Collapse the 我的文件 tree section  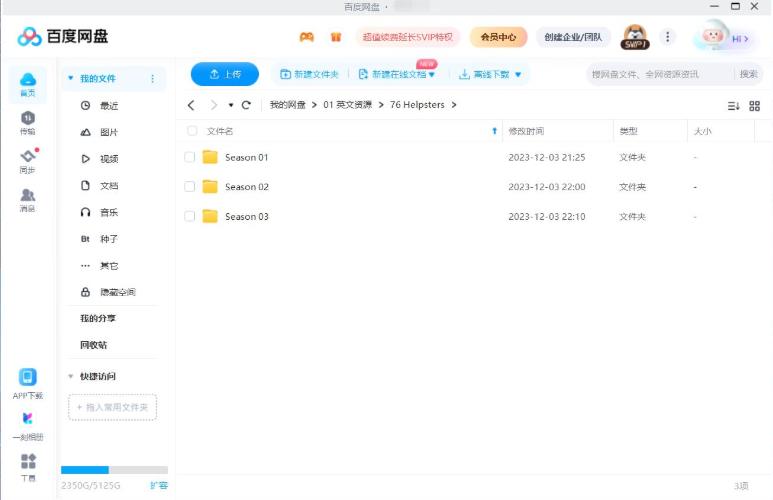coord(70,78)
